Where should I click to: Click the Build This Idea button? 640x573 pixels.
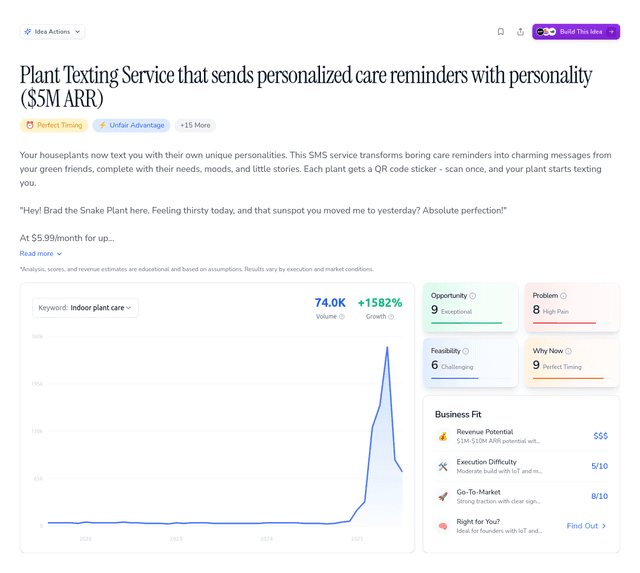(576, 32)
